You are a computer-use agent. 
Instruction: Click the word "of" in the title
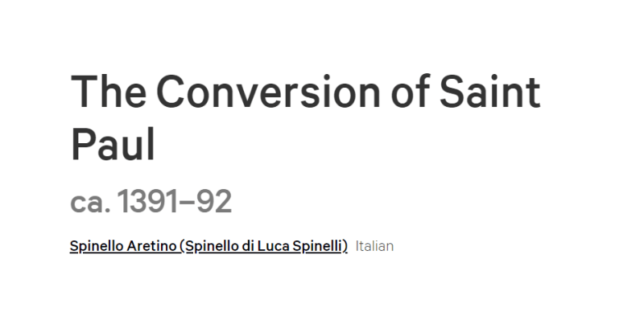pos(410,92)
